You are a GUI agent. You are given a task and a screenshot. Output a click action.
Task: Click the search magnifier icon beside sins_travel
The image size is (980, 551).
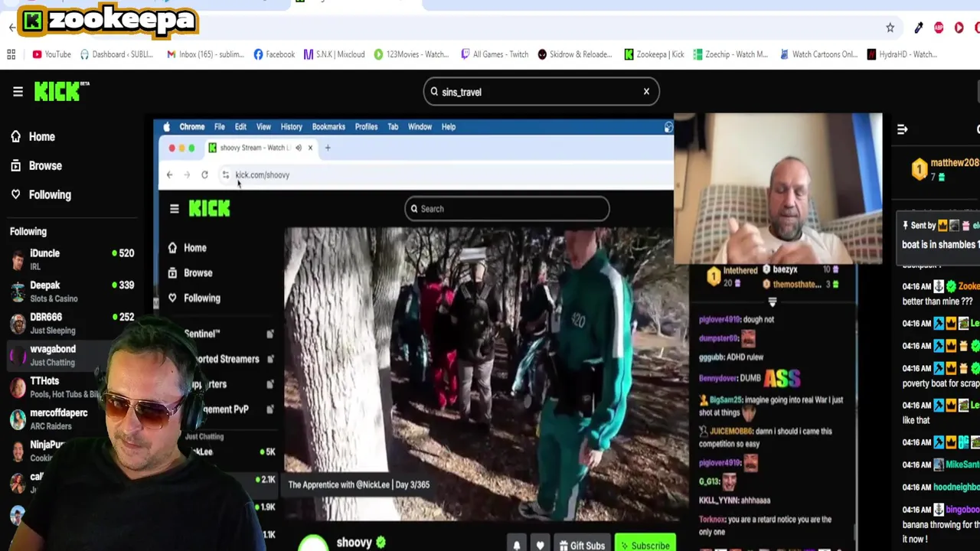(434, 92)
